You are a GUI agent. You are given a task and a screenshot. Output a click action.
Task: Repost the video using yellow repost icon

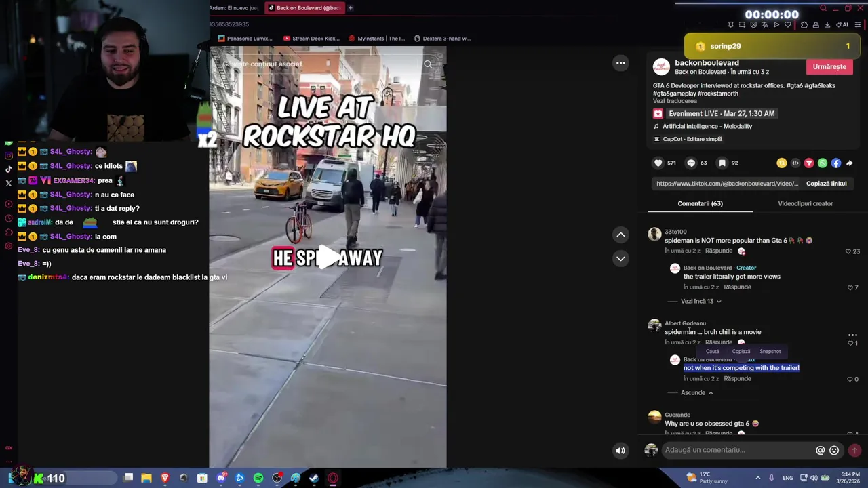point(782,163)
